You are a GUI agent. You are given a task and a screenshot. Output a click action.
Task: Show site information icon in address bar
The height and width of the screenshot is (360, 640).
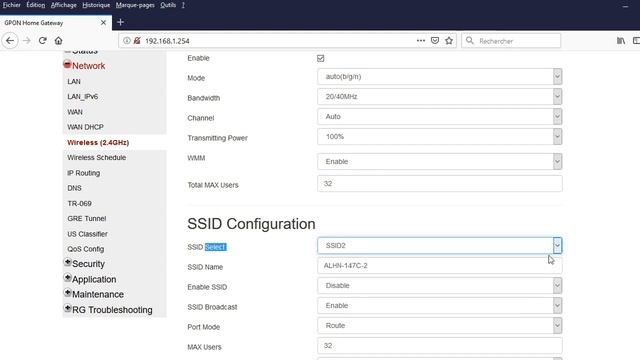pyautogui.click(x=127, y=41)
